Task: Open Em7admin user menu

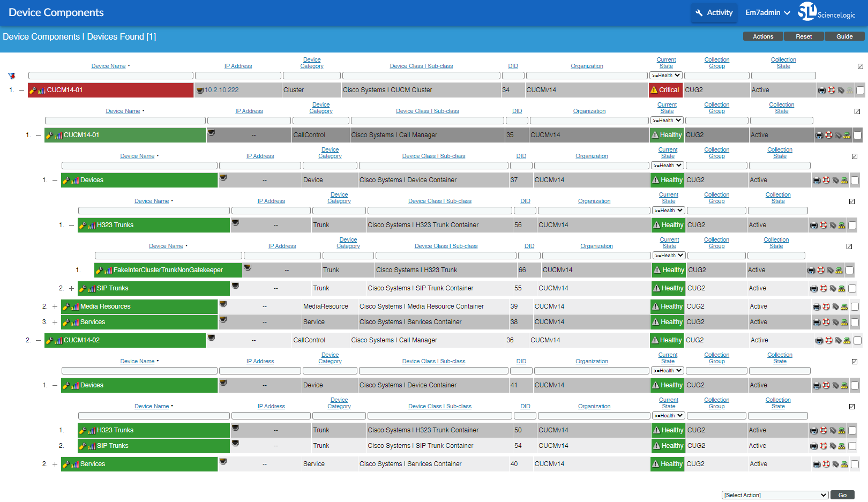Action: tap(767, 12)
